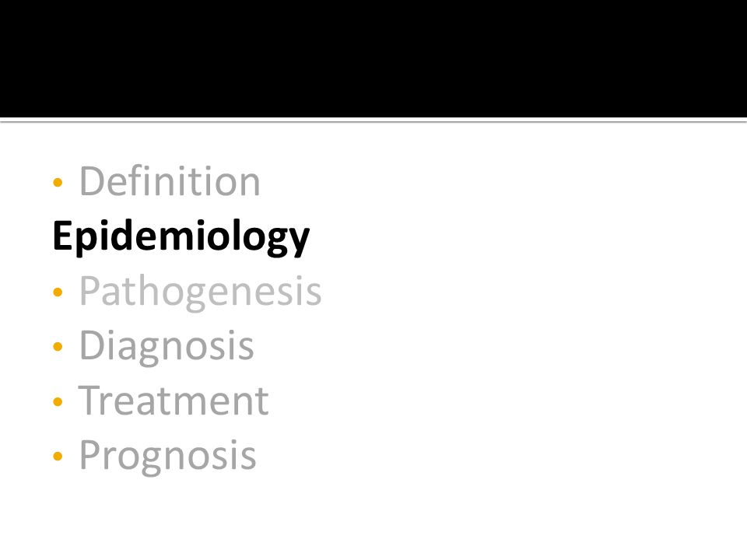
Task: Click the orange bullet beside Treatment
Action: tap(58, 401)
